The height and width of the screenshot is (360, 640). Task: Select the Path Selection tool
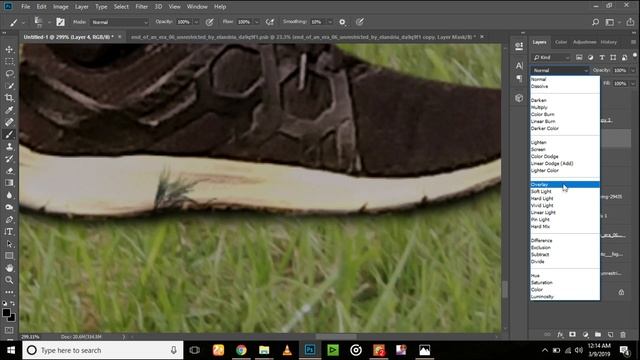click(9, 244)
